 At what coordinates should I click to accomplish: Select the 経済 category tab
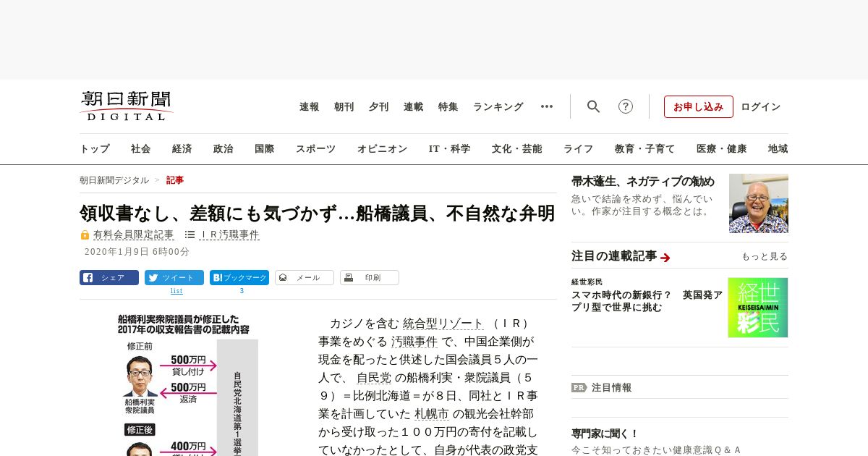[182, 148]
